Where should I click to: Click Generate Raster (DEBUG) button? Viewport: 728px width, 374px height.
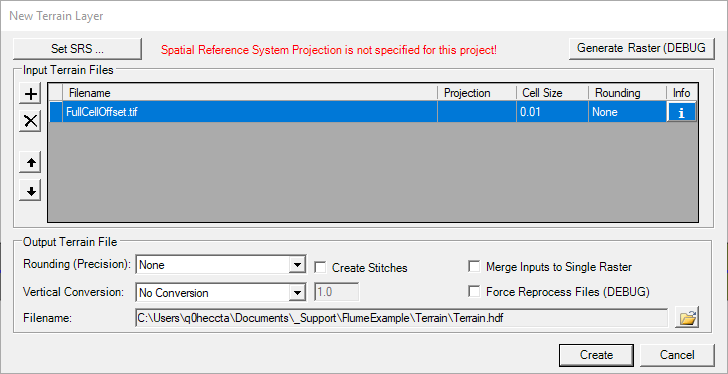(x=641, y=48)
